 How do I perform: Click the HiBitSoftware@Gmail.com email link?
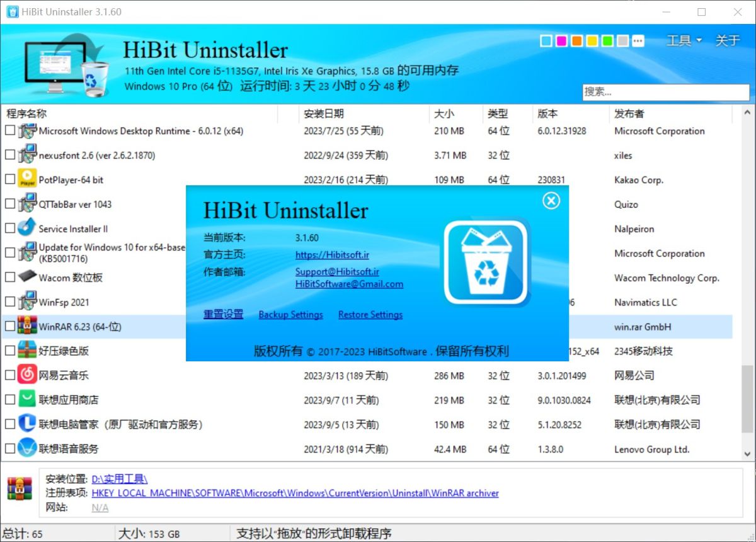pyautogui.click(x=349, y=284)
